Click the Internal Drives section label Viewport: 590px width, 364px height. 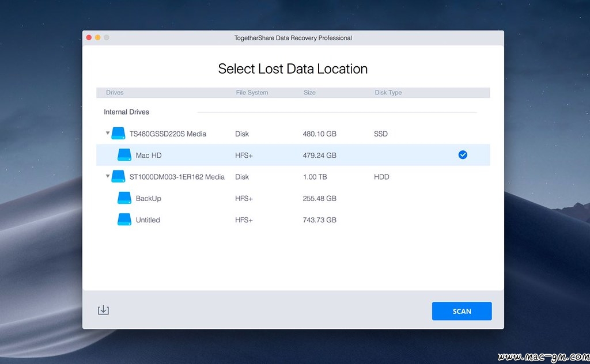click(126, 112)
